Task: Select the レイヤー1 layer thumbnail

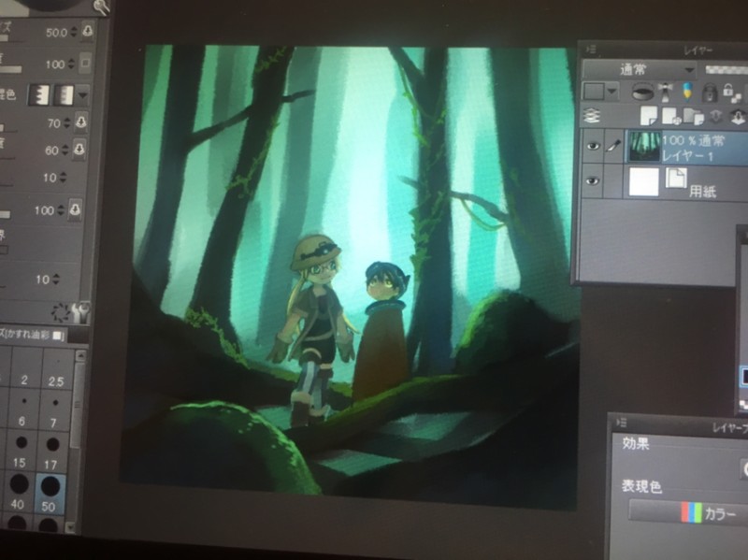Action: pos(644,147)
